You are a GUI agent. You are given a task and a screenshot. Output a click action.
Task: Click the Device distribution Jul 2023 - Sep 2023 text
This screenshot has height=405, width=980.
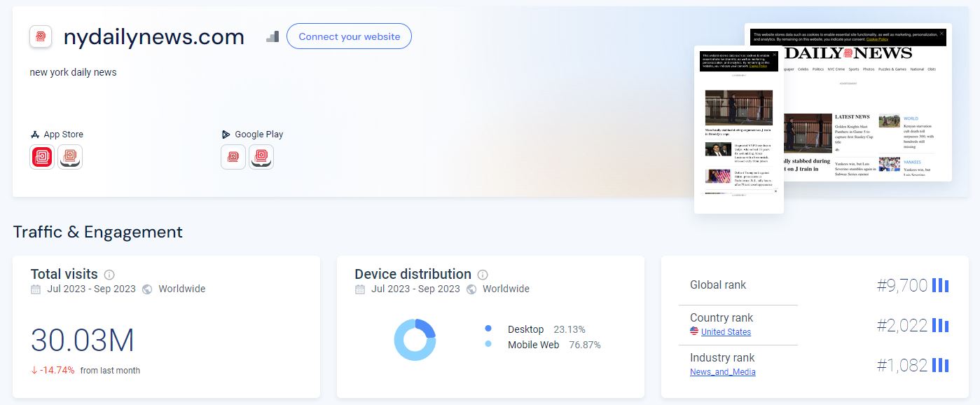coord(415,289)
